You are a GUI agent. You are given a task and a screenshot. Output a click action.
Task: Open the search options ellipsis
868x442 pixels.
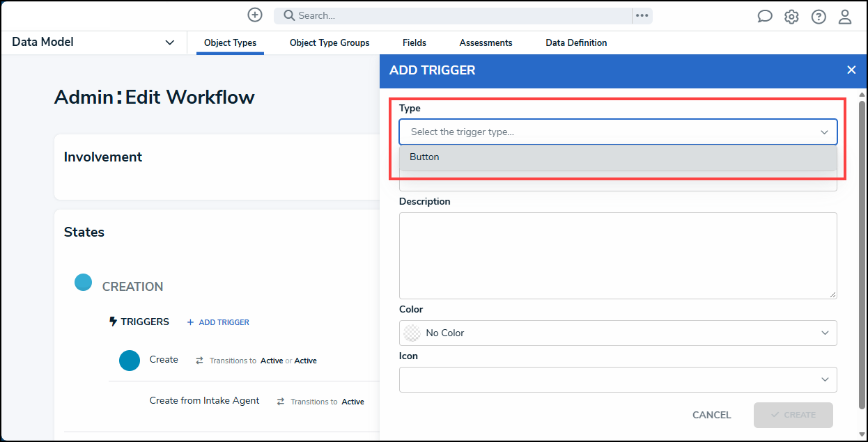(x=642, y=15)
